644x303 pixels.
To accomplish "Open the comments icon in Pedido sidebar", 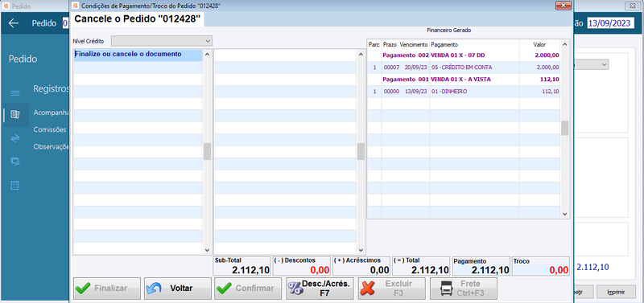I will [x=15, y=162].
